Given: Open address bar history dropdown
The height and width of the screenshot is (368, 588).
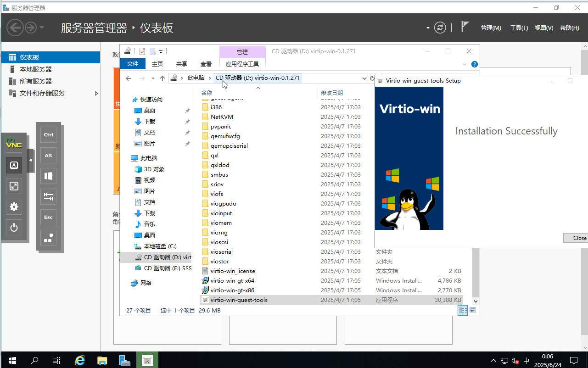Looking at the screenshot, I should pos(364,78).
